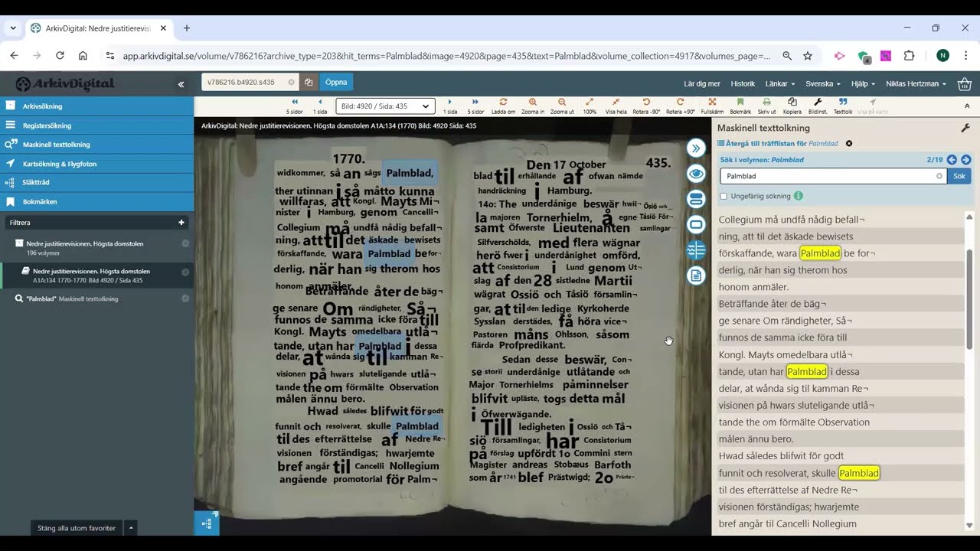This screenshot has height=551, width=980.
Task: Toggle Texttolk text interpretation
Action: coord(843,106)
